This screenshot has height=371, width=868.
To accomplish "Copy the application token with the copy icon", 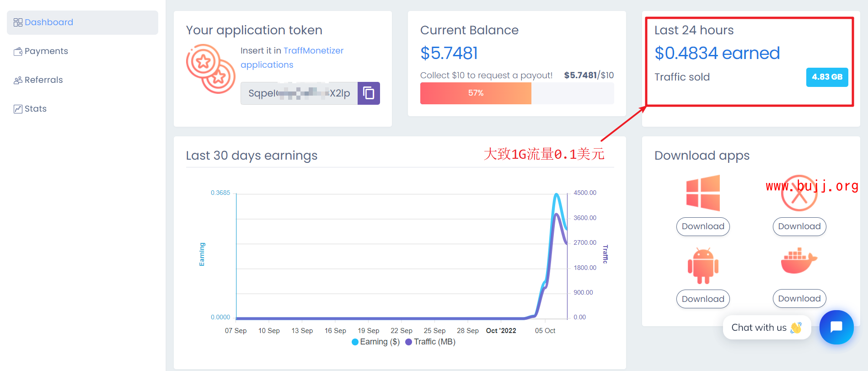I will tap(369, 93).
